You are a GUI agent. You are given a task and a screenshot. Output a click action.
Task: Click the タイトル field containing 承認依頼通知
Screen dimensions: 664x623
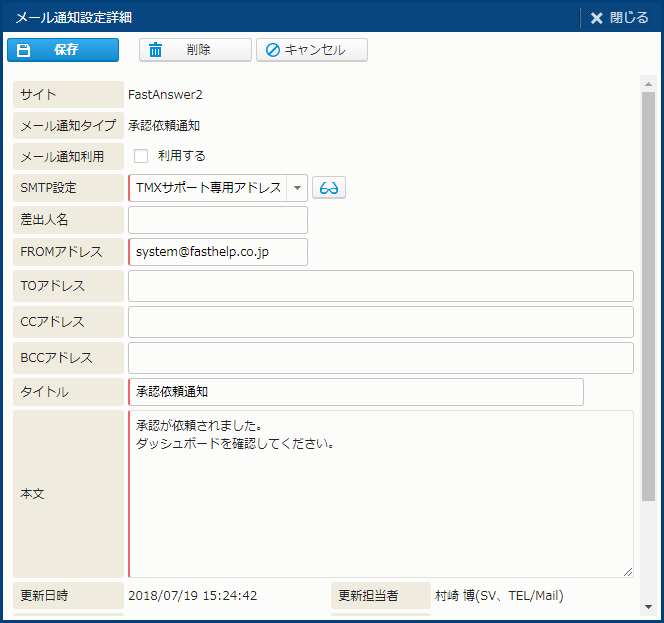(355, 392)
